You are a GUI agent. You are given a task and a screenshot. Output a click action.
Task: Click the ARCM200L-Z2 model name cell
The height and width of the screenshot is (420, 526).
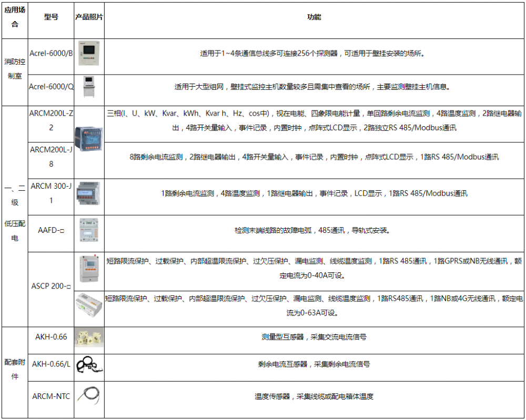[51, 121]
